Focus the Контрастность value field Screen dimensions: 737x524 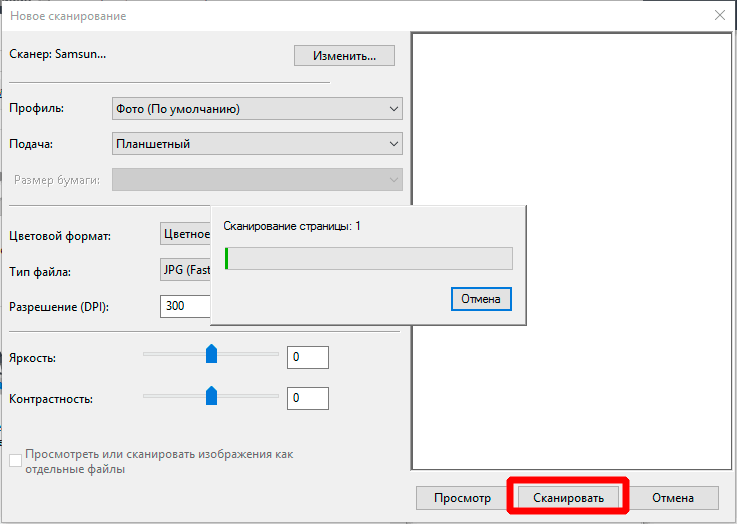click(x=307, y=399)
